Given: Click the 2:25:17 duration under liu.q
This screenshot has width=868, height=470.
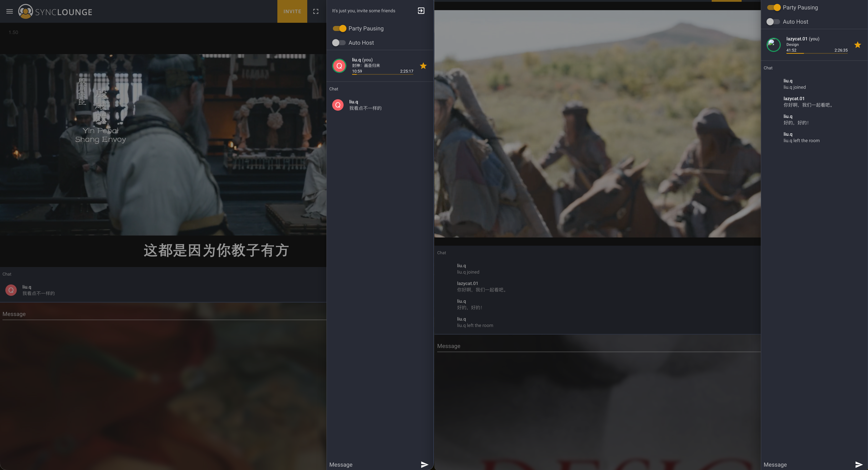Looking at the screenshot, I should coord(407,71).
